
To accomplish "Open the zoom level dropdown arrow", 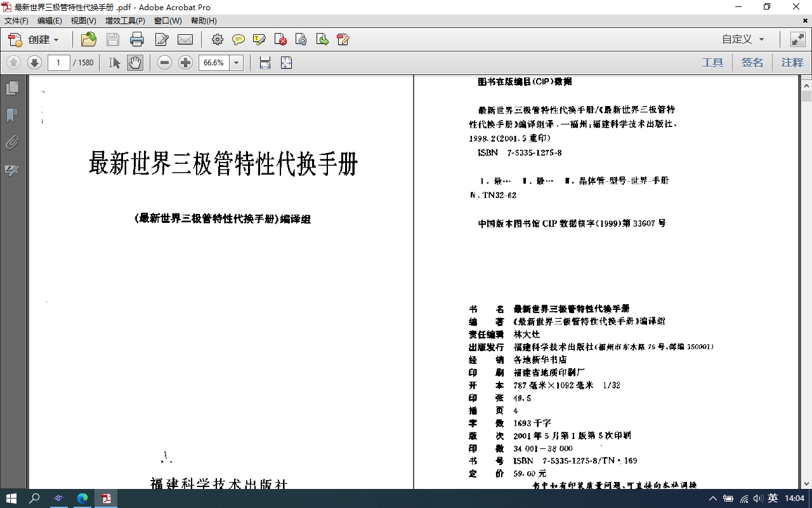I will coord(237,63).
